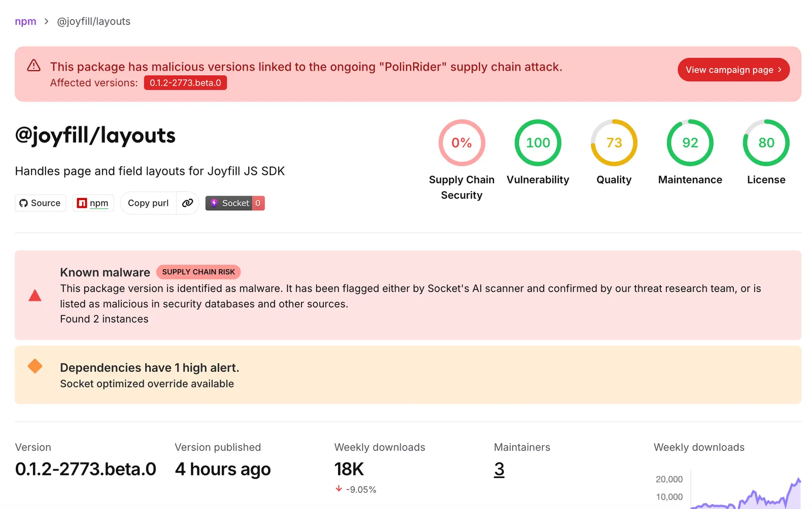The height and width of the screenshot is (509, 812).
Task: Expand the Dependencies high alert panel
Action: [408, 375]
